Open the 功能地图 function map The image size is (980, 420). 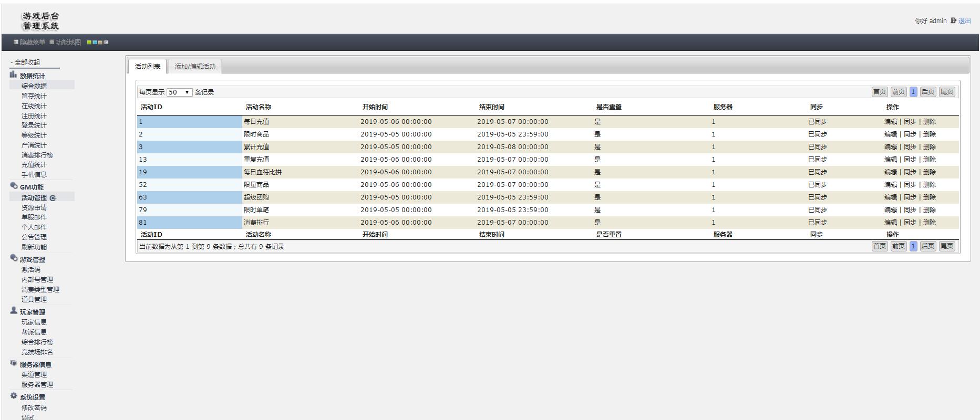tap(66, 43)
